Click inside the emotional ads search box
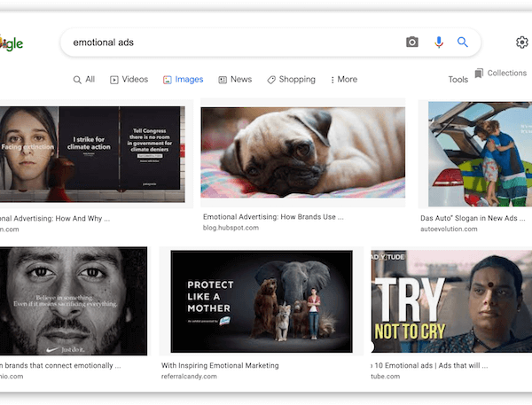The height and width of the screenshot is (405, 532). (231, 43)
